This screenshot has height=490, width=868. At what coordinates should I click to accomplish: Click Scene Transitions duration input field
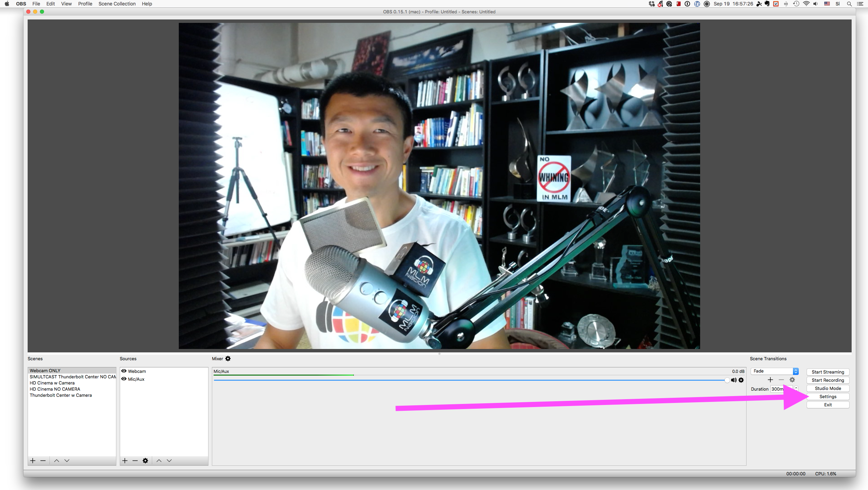[x=780, y=389]
